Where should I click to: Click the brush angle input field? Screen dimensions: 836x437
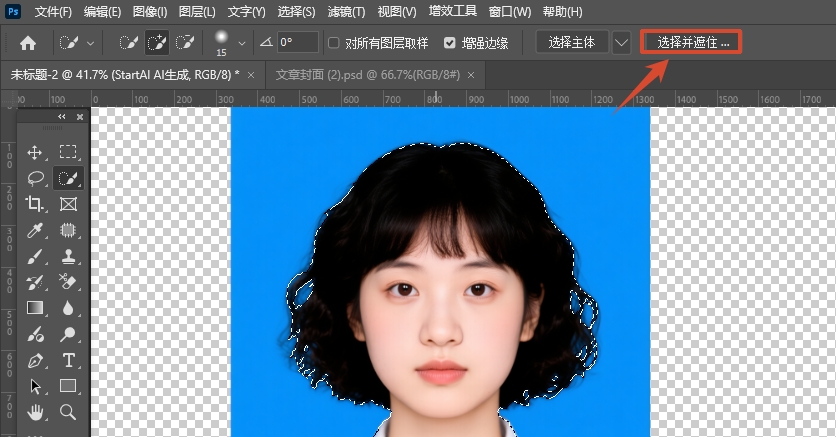click(298, 42)
